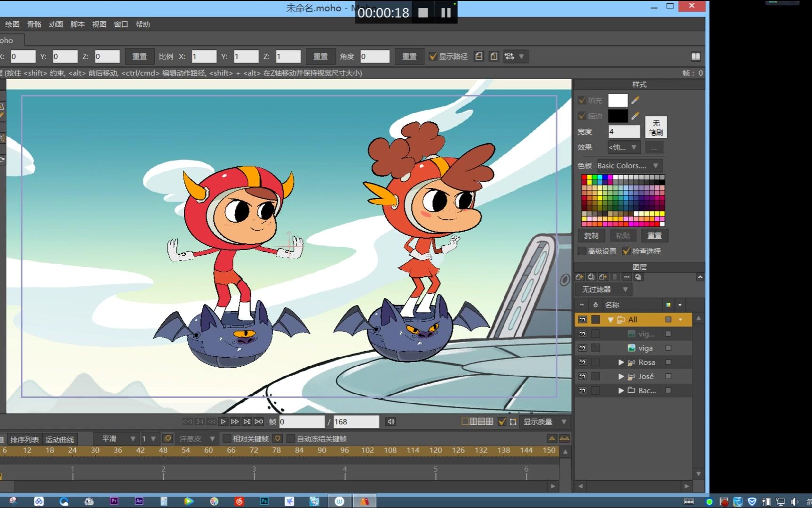The image size is (812, 508).
Task: Open Photoshop from the taskbar
Action: click(x=264, y=501)
